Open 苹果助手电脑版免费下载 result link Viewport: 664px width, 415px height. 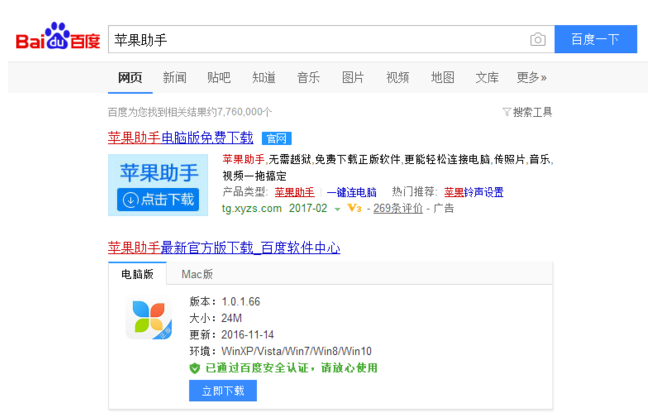click(x=180, y=138)
